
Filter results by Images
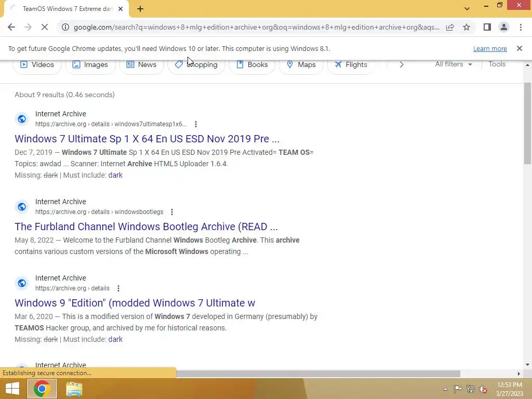point(90,64)
